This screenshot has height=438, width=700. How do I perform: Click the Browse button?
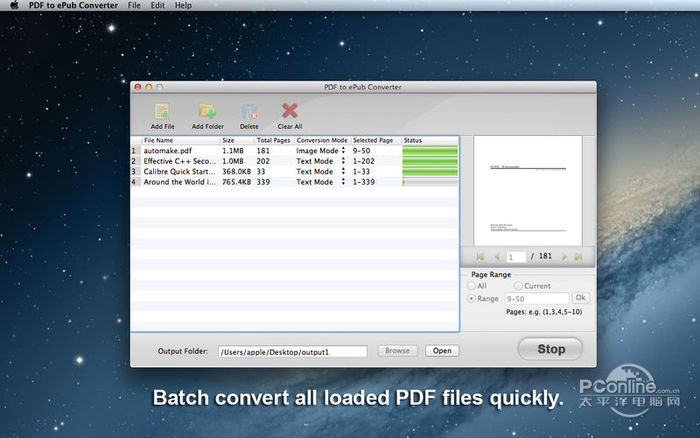(397, 351)
